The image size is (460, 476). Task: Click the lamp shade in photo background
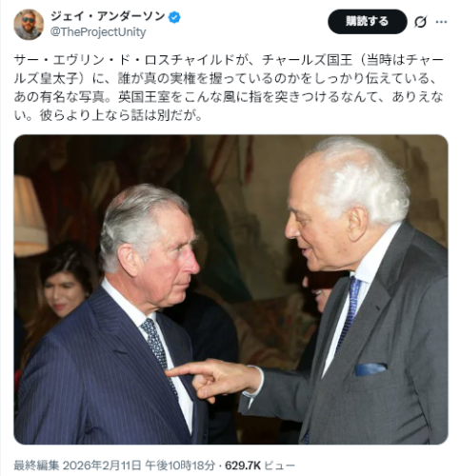pos(30,216)
